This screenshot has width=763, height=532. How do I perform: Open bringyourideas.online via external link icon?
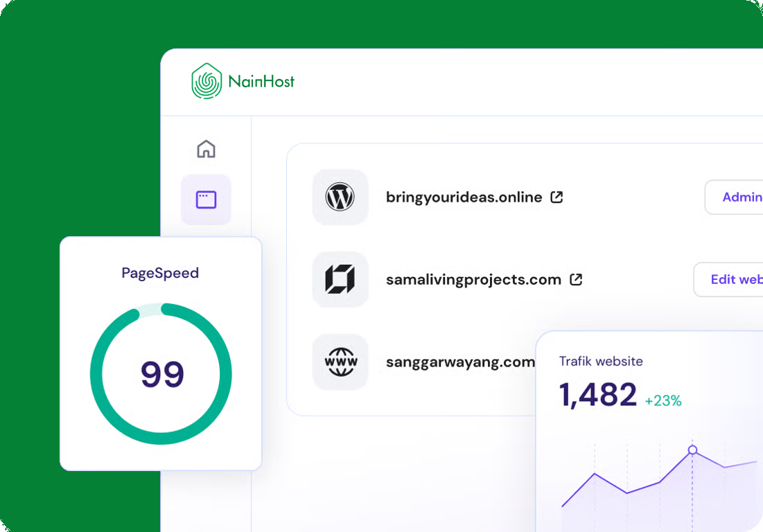(x=556, y=197)
